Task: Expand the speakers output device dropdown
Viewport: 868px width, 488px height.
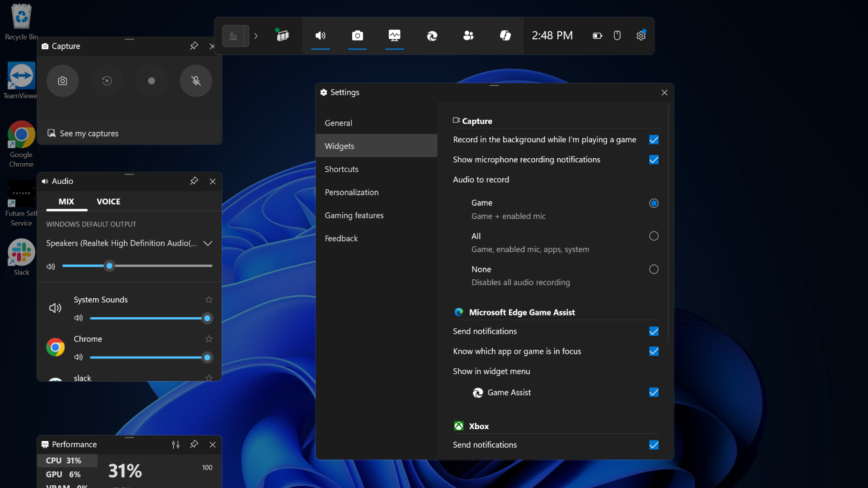Action: click(208, 243)
